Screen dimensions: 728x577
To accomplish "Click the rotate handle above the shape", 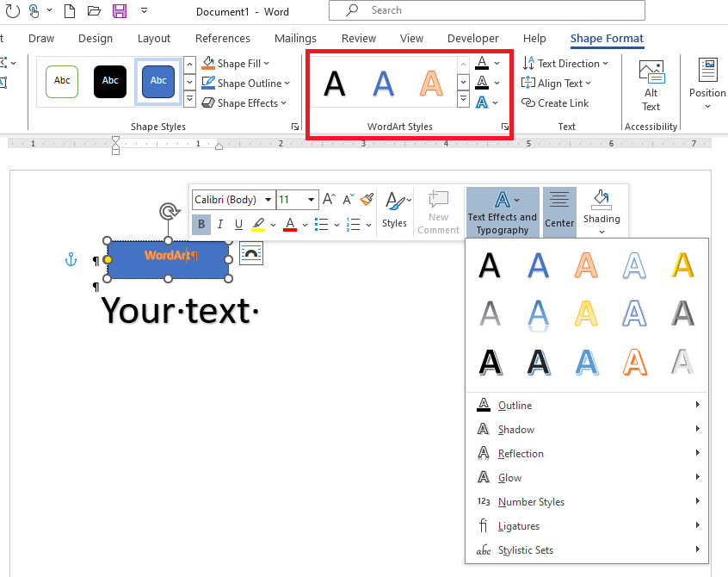I will click(x=168, y=212).
